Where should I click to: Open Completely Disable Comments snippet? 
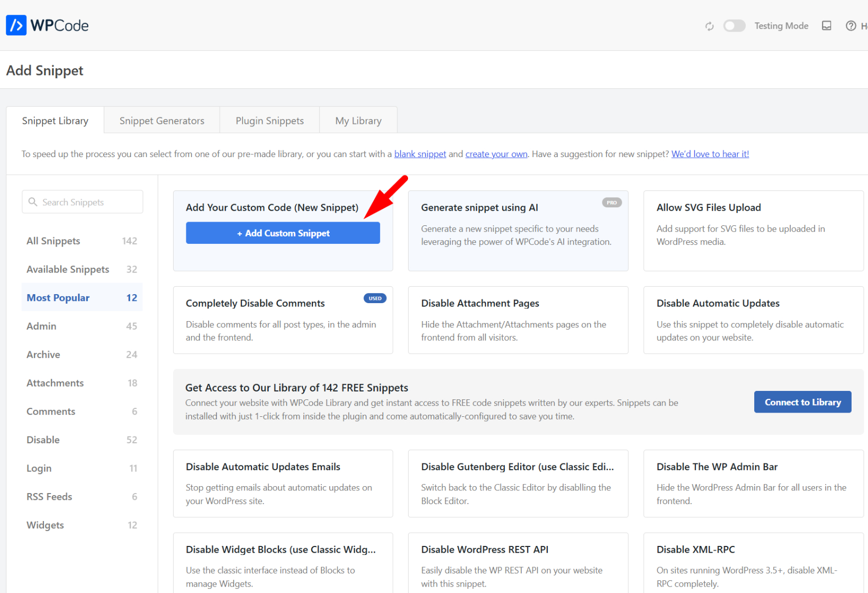pyautogui.click(x=283, y=320)
